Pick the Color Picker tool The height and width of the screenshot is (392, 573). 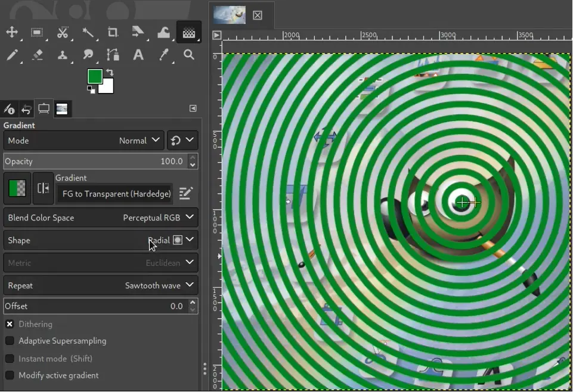point(163,55)
